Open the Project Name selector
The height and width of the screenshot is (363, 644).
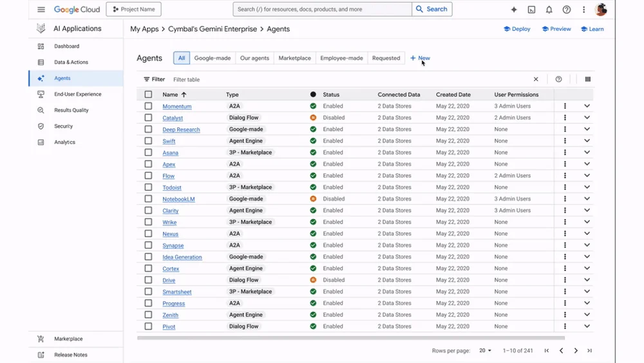coord(133,9)
